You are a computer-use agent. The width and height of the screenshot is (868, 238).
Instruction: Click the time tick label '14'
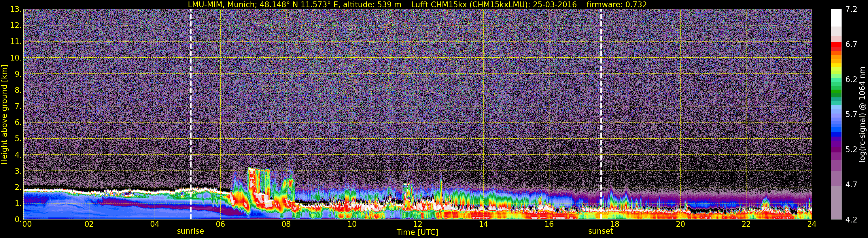[483, 224]
